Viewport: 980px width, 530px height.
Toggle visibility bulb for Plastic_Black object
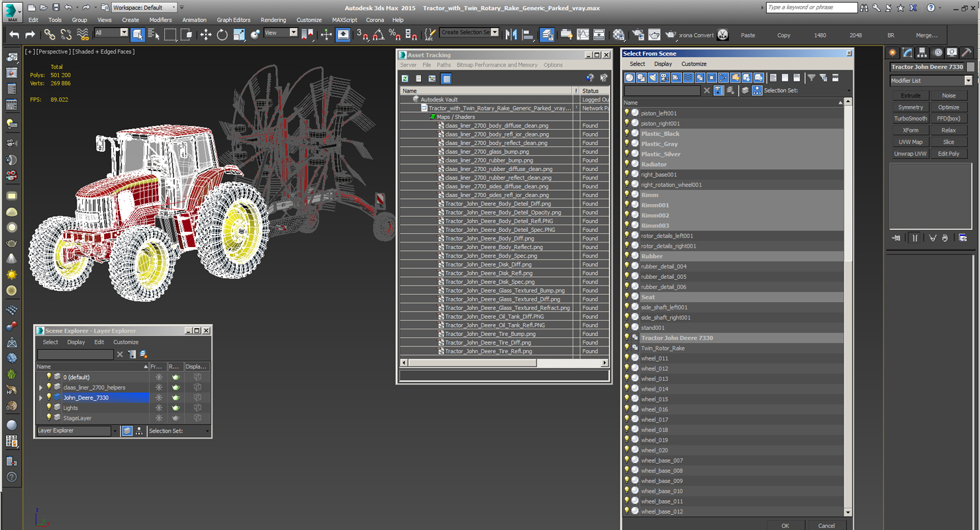(626, 133)
